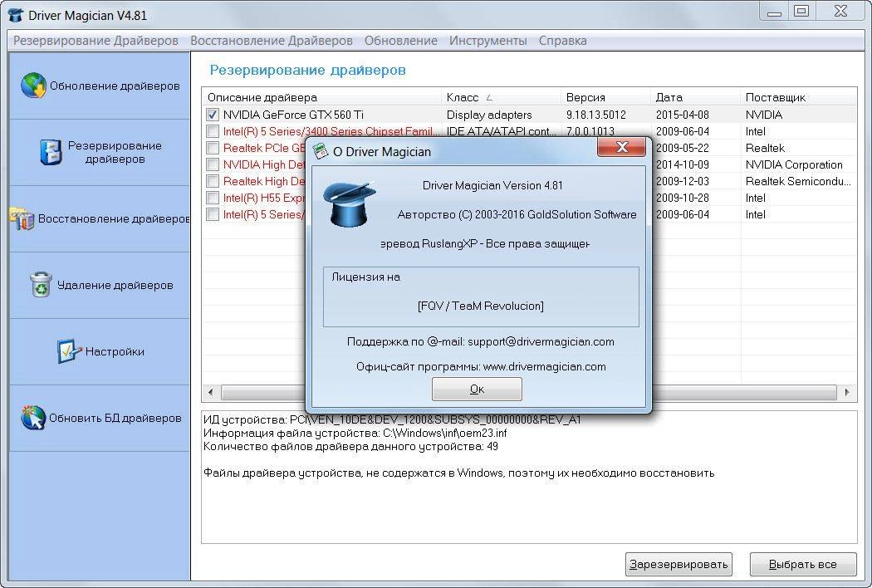Click the horizontal scrollbar right arrow

pos(847,392)
